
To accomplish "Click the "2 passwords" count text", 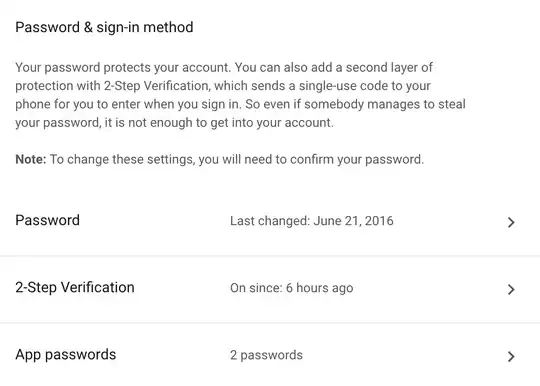I will [266, 355].
